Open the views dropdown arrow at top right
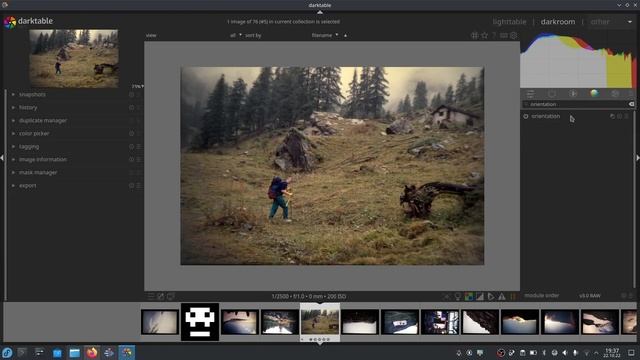The height and width of the screenshot is (360, 640). (630, 22)
